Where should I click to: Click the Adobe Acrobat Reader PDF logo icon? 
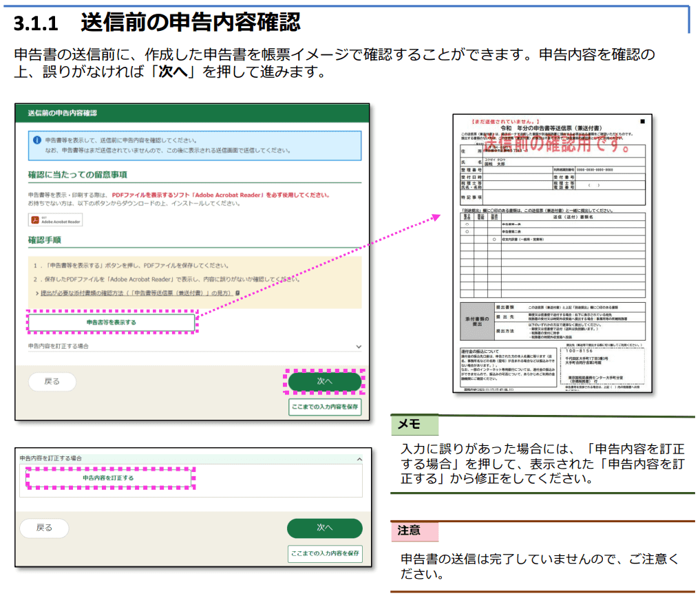35,219
